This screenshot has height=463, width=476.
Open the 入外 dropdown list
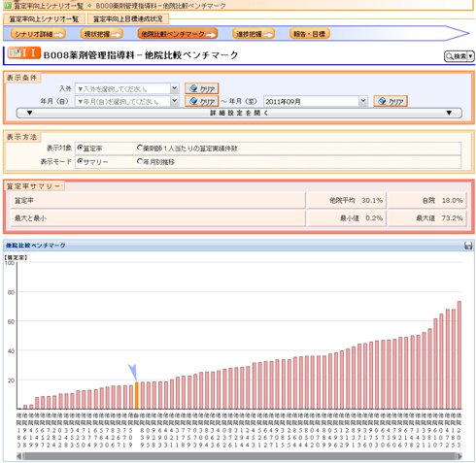175,88
